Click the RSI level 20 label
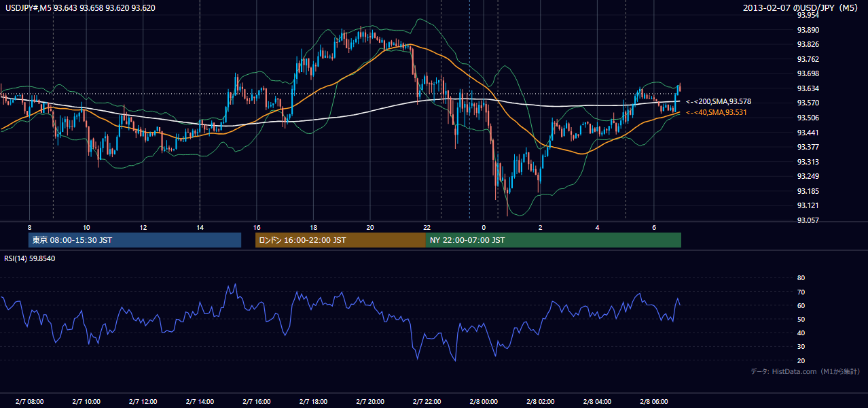The width and height of the screenshot is (868, 408). 801,360
